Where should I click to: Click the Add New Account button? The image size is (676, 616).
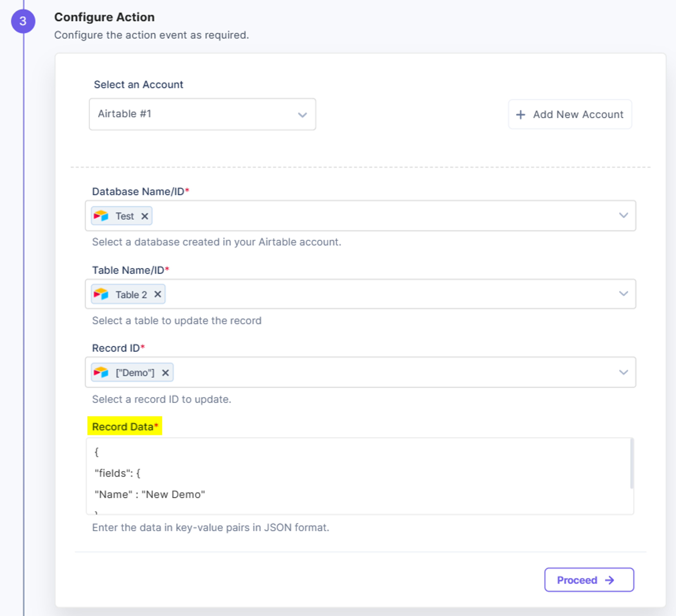click(570, 114)
